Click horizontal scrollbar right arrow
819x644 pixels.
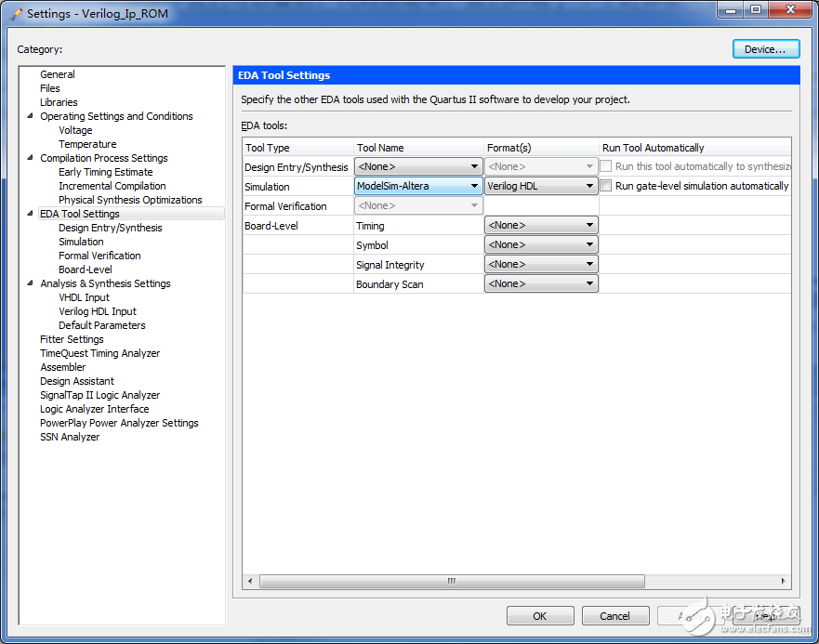783,581
